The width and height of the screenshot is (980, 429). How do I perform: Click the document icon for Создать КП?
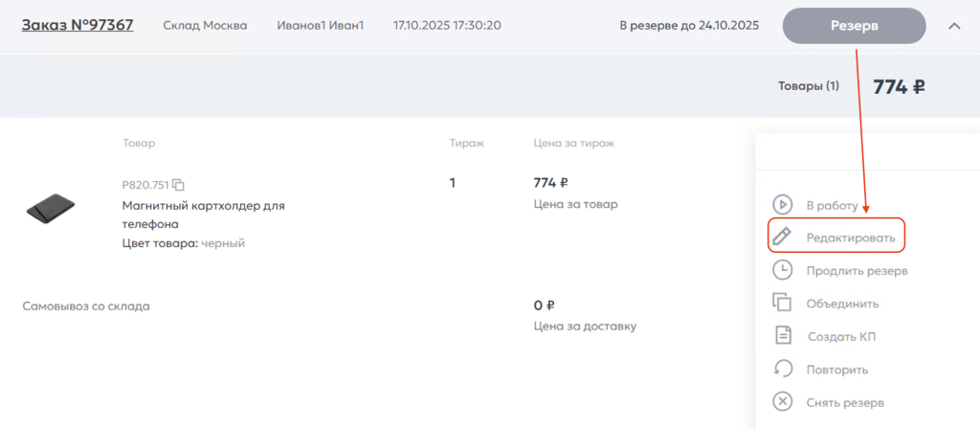pyautogui.click(x=782, y=336)
